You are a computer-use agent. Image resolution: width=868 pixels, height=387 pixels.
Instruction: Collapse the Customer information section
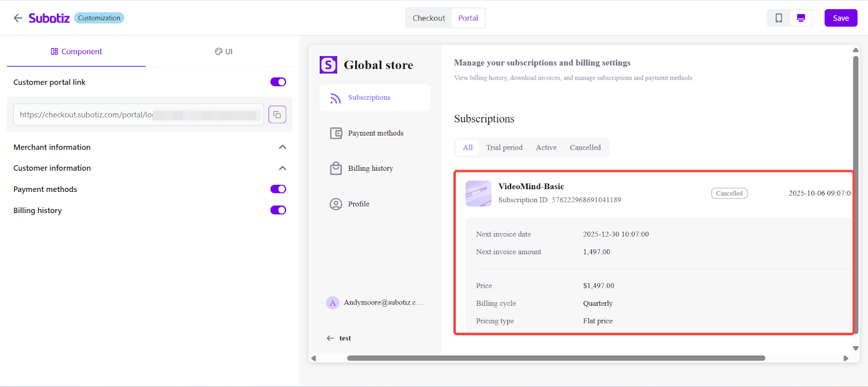[x=282, y=168]
